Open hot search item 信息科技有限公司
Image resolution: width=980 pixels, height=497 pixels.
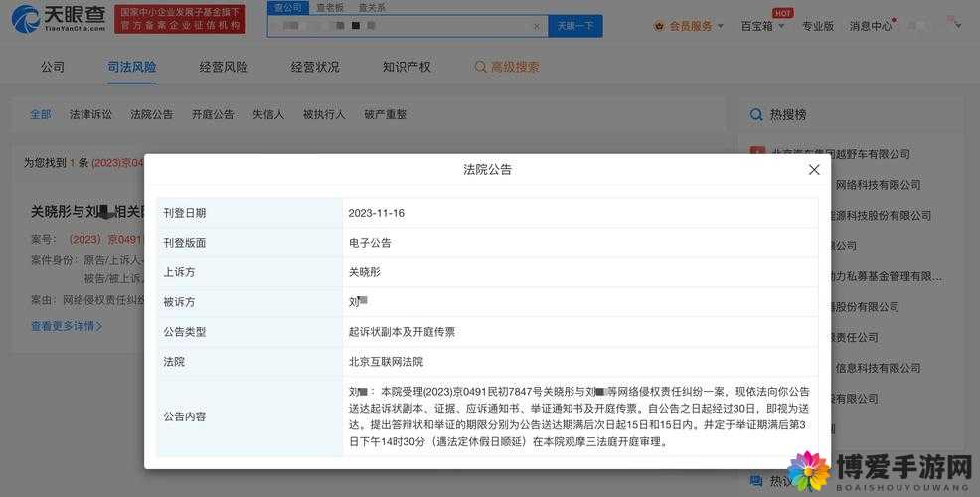[879, 368]
